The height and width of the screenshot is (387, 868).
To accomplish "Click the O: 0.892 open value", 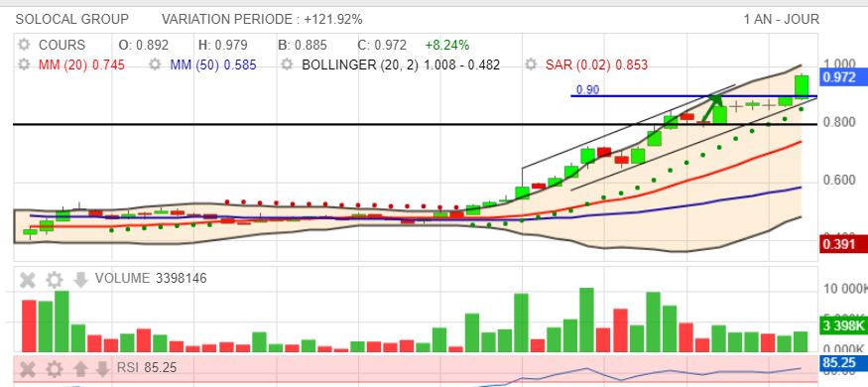I will tap(144, 45).
